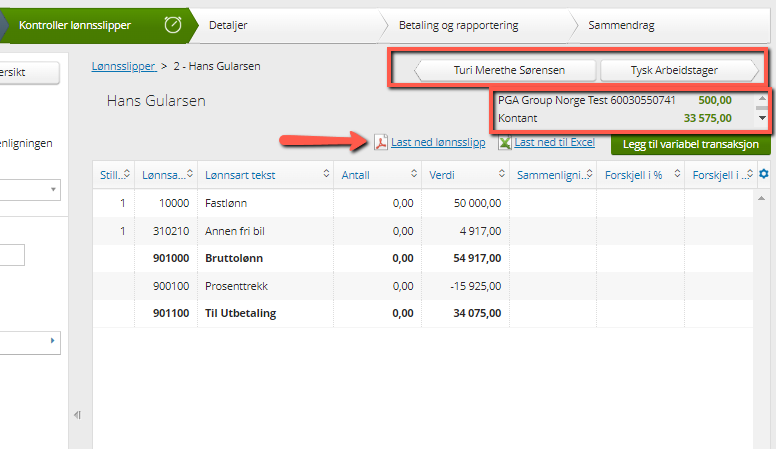The width and height of the screenshot is (776, 449).
Task: Click the PDF icon beside Last ned lønnsslipp
Action: [381, 143]
